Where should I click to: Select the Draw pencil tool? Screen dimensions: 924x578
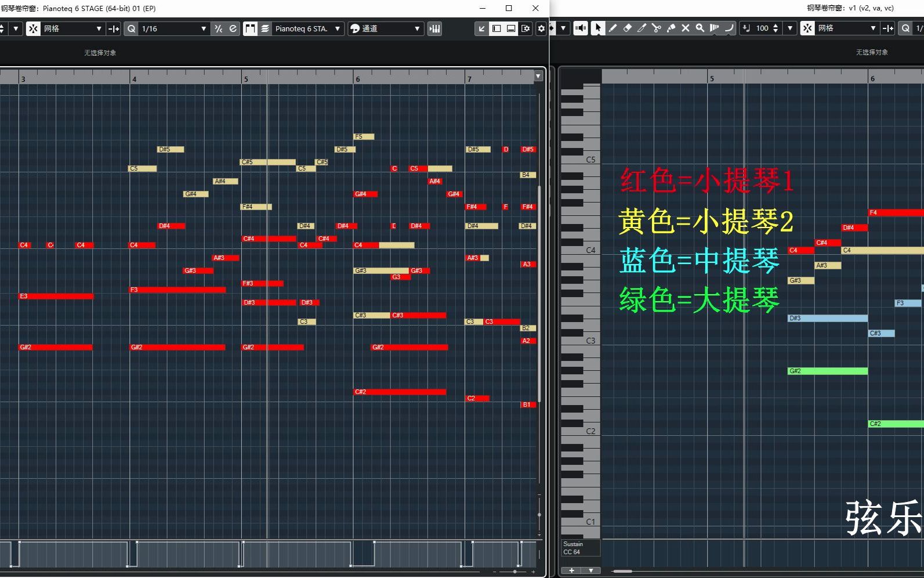[613, 28]
